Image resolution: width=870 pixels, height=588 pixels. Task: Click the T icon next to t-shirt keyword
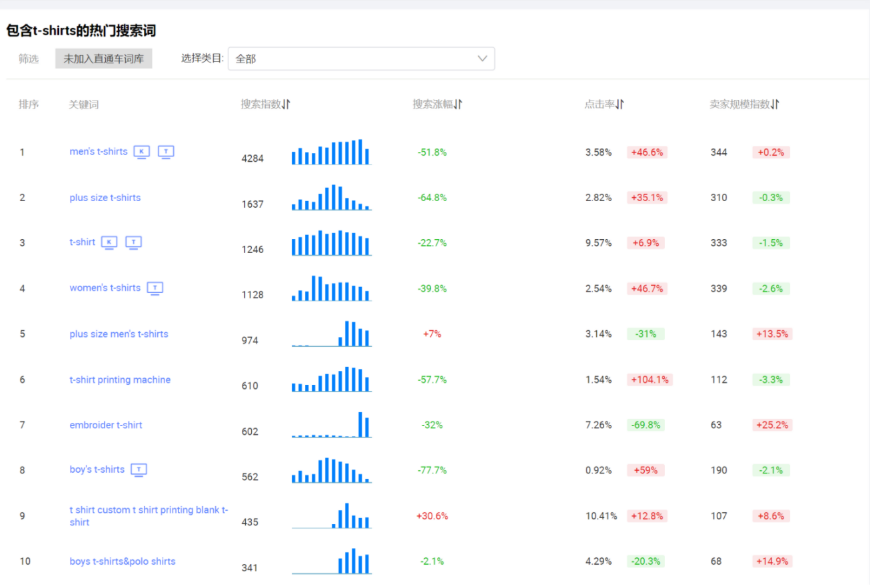[x=134, y=242]
